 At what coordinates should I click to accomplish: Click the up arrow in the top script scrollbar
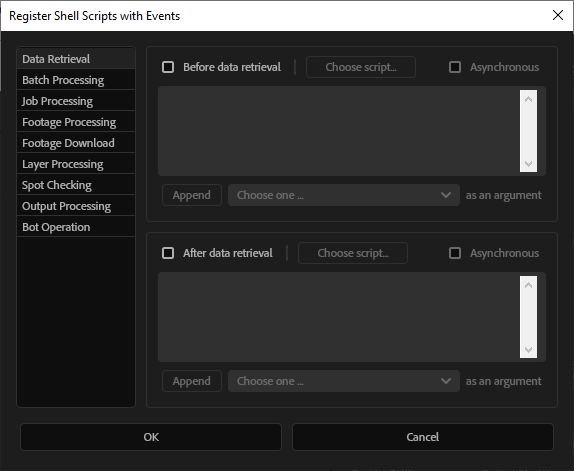tap(528, 99)
